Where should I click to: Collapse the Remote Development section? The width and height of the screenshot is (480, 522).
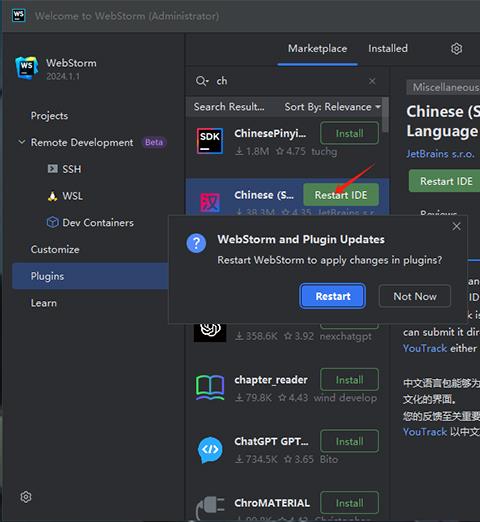[22, 142]
